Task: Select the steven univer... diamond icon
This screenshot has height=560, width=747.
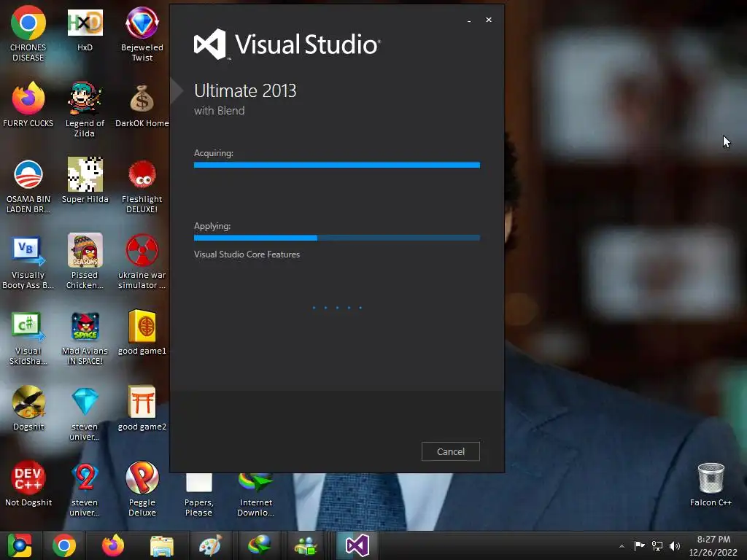Action: pyautogui.click(x=85, y=413)
